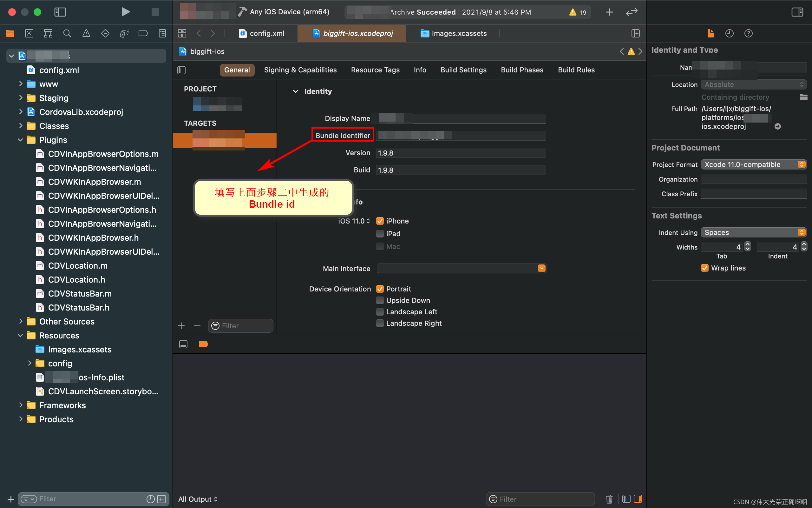The image size is (812, 508).
Task: Go forward in editor history
Action: coord(213,33)
